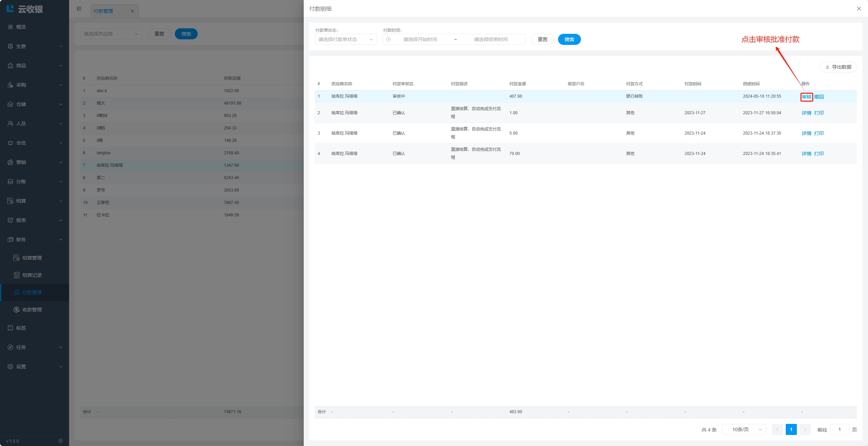Open 结算管理 under the finance menu
The width and height of the screenshot is (868, 446).
[32, 258]
